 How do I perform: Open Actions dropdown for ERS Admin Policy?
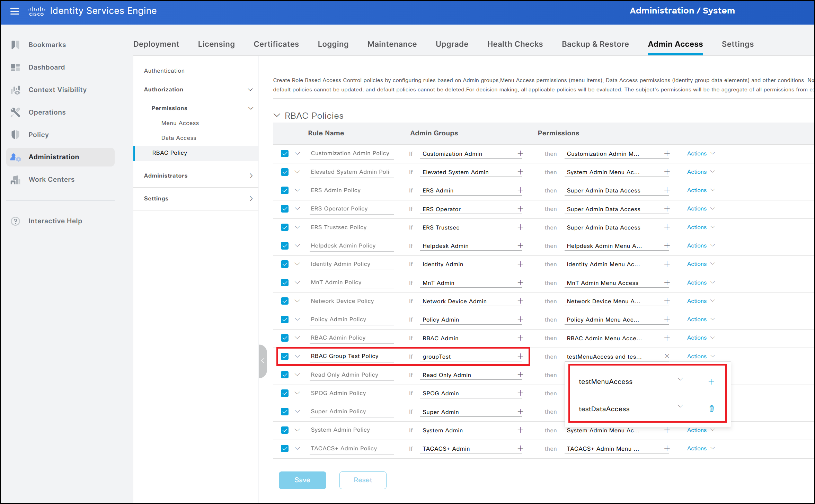700,190
